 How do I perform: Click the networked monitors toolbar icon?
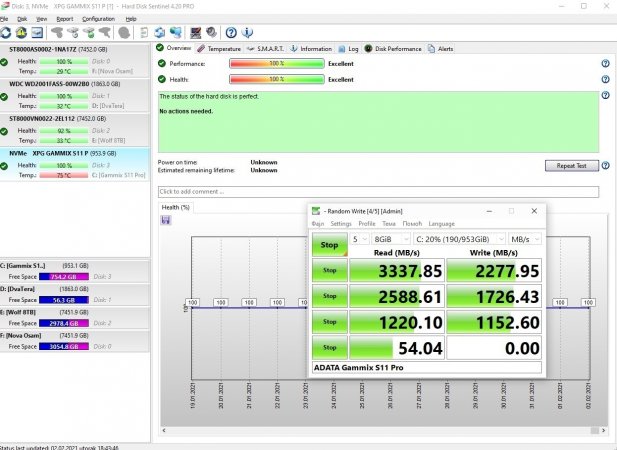click(175, 33)
